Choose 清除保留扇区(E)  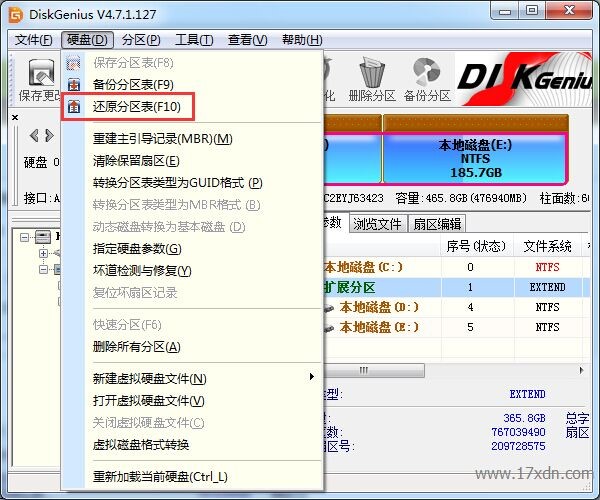tap(192, 161)
